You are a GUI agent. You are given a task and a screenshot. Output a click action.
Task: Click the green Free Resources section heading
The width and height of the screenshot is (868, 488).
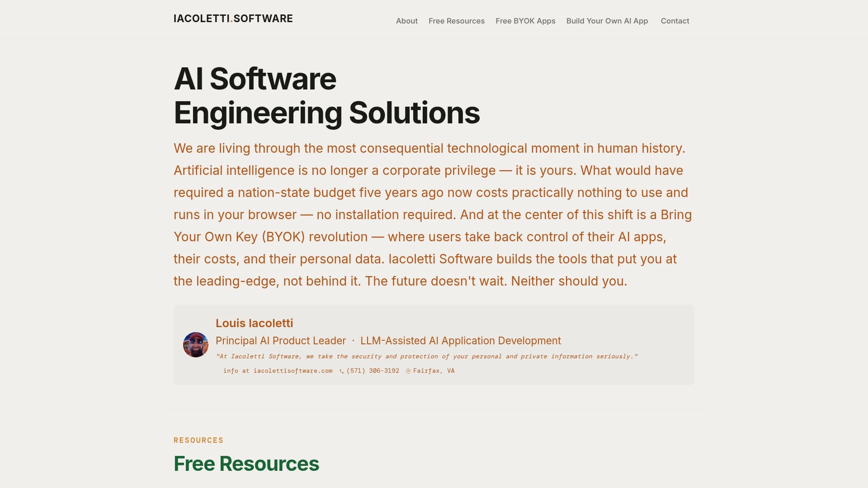pos(246,464)
